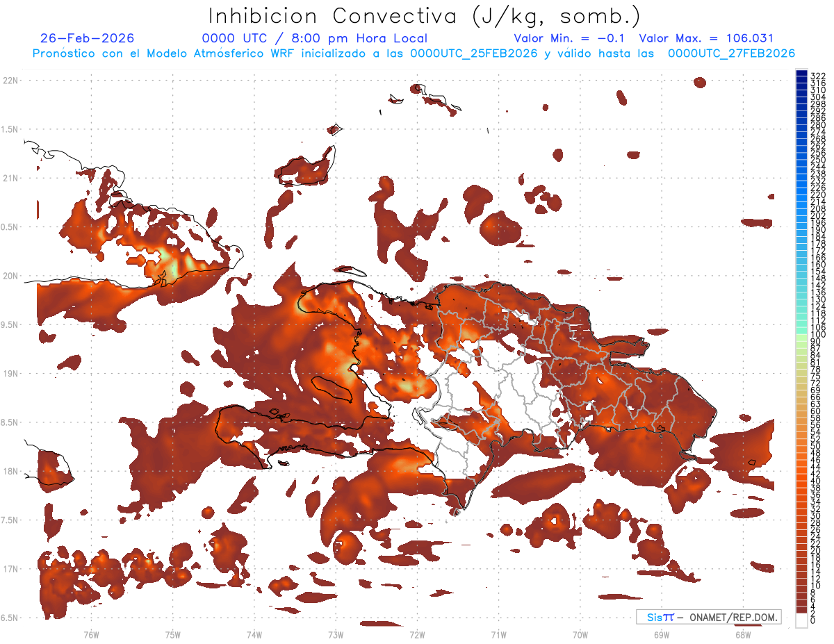Click latitude label '22N'
Image resolution: width=834 pixels, height=644 pixels.
[10, 81]
